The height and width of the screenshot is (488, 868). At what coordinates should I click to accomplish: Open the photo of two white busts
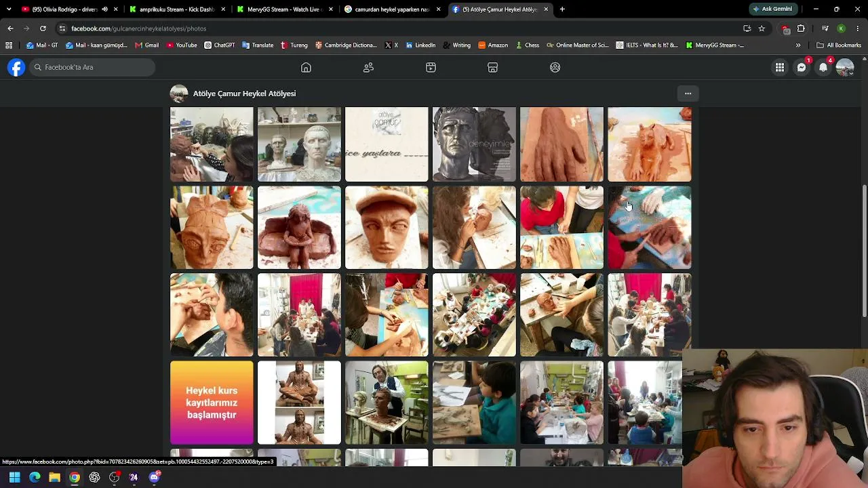click(299, 144)
